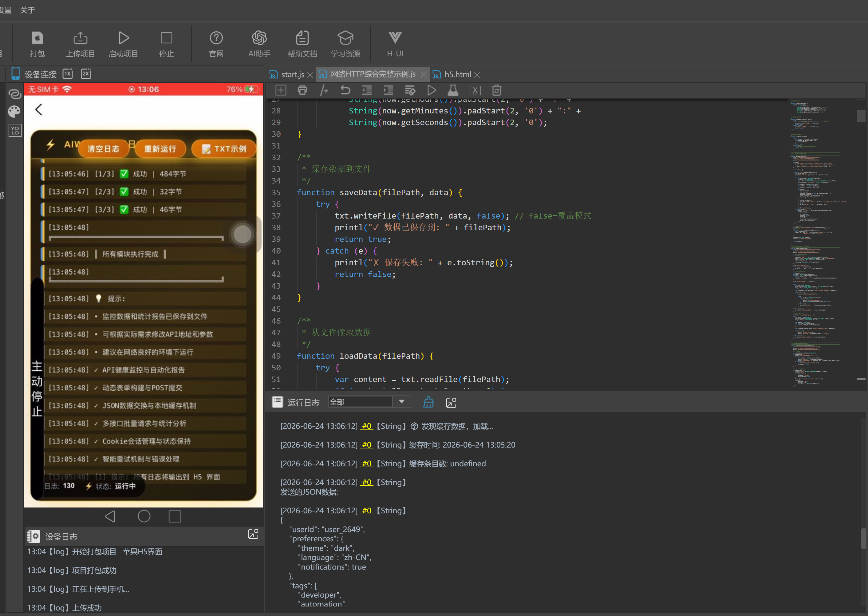Start the project with 启动项目
This screenshot has width=868, height=616.
(123, 44)
